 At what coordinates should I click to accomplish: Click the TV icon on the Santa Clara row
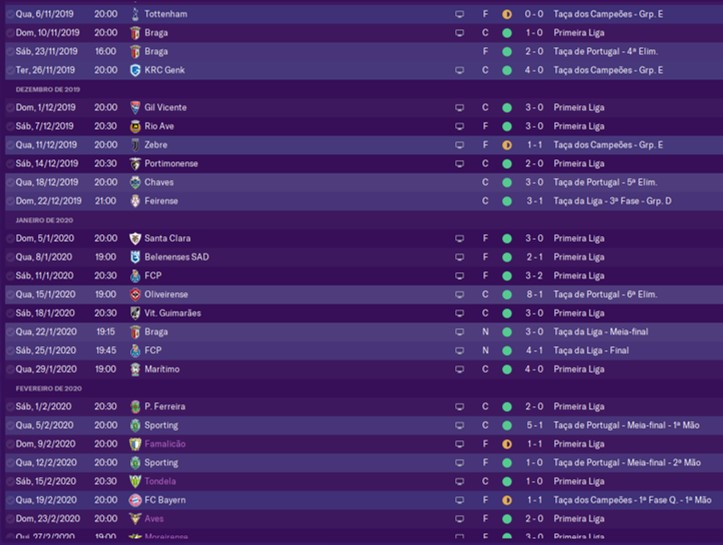tap(460, 238)
